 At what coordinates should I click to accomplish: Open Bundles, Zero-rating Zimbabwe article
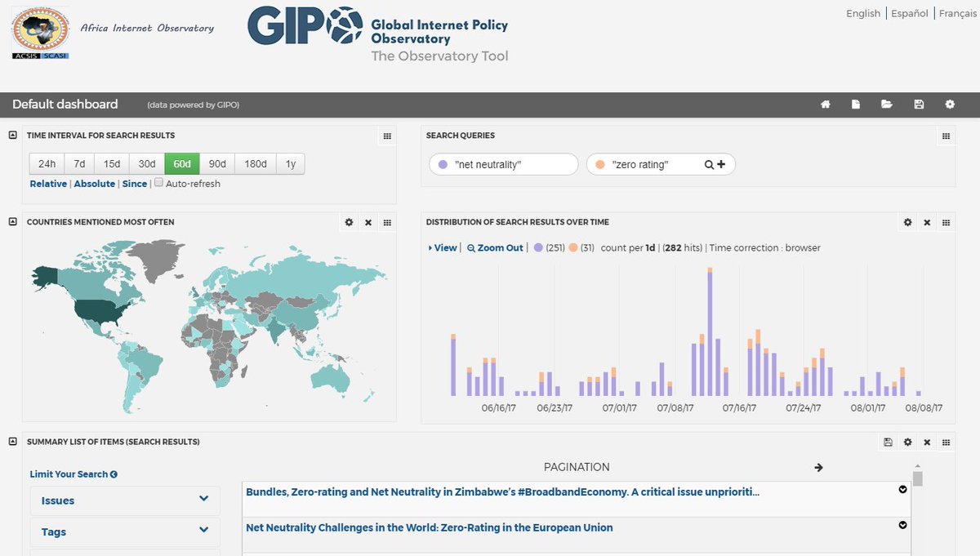(502, 492)
